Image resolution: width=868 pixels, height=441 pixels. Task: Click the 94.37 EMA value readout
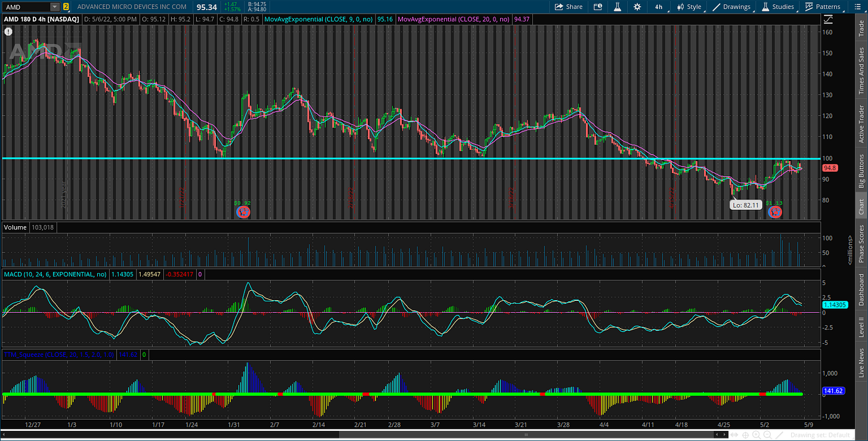[x=522, y=19]
